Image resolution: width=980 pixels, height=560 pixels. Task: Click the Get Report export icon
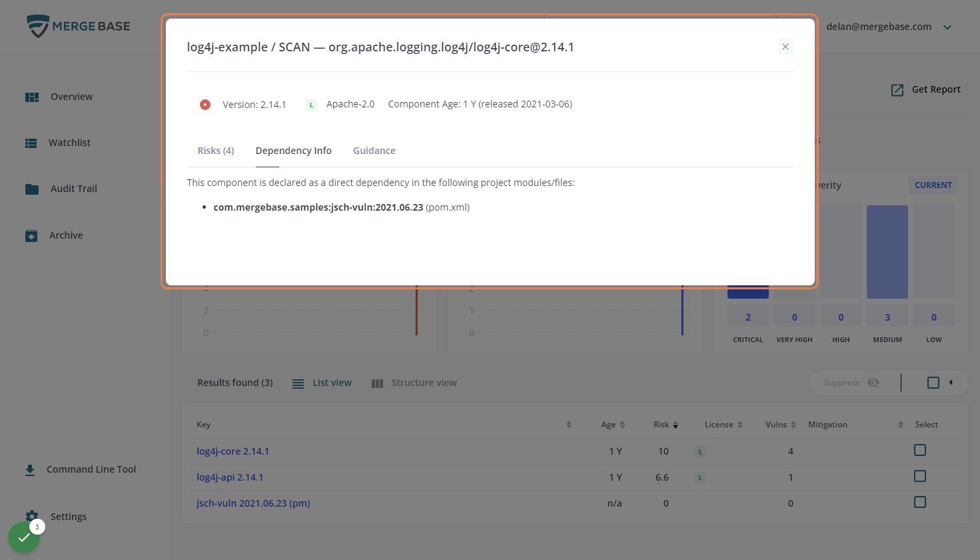pyautogui.click(x=897, y=90)
